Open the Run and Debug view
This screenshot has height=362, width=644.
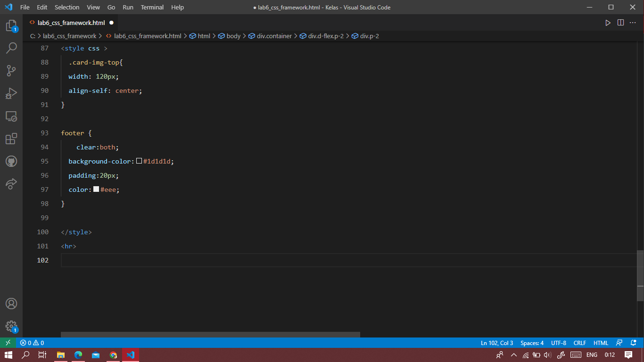point(11,93)
